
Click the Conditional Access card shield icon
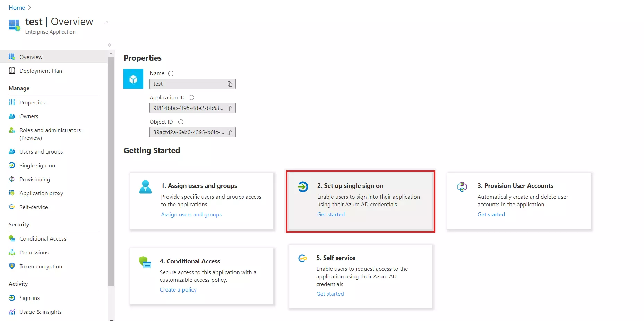pos(145,262)
